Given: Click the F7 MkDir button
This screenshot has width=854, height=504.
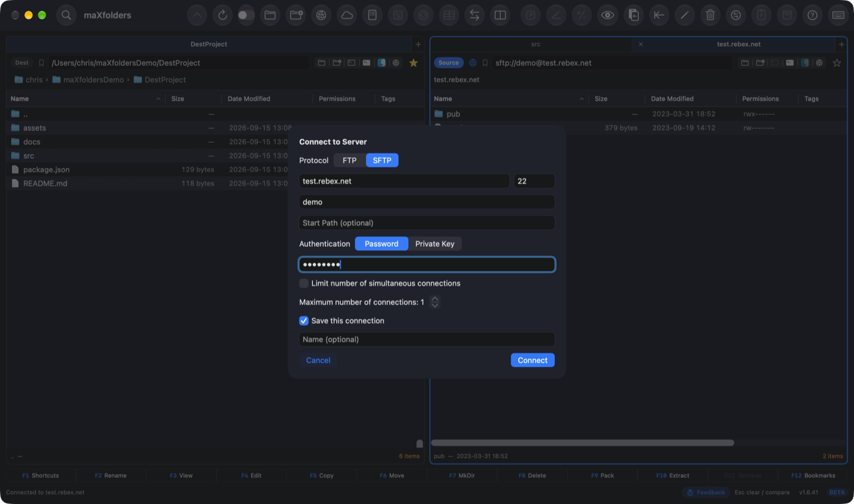Looking at the screenshot, I should point(462,475).
